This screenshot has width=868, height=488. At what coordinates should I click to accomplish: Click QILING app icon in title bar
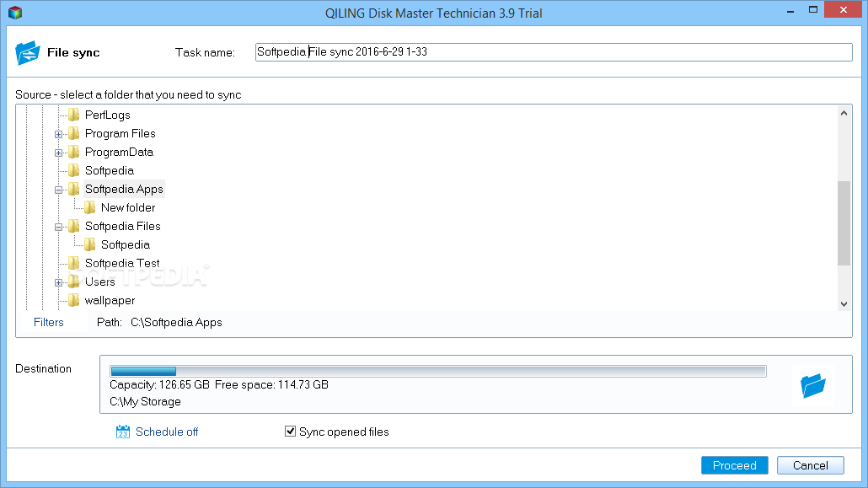(x=15, y=12)
